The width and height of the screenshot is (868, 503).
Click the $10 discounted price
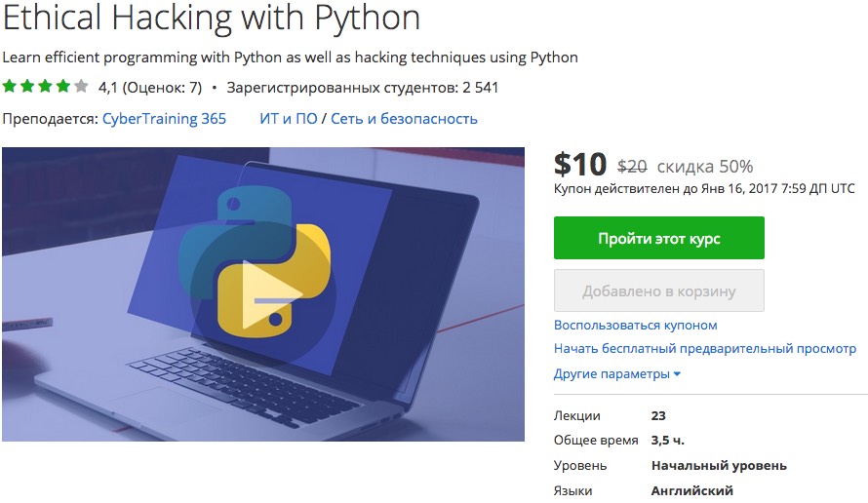coord(580,163)
